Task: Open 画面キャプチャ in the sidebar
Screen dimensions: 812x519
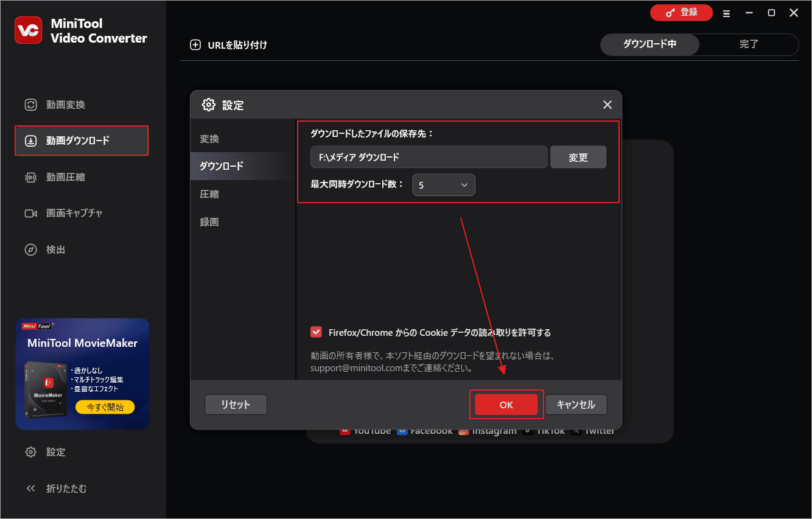Action: click(82, 214)
